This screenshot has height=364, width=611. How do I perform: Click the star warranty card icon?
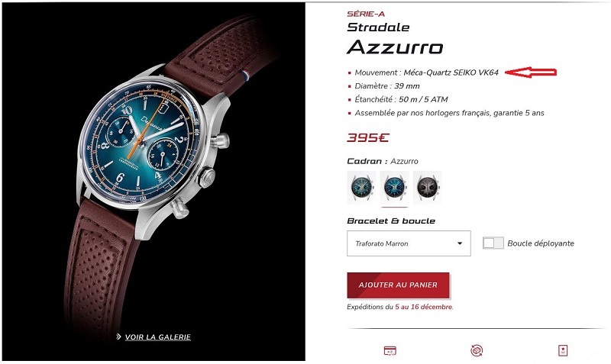point(563,350)
